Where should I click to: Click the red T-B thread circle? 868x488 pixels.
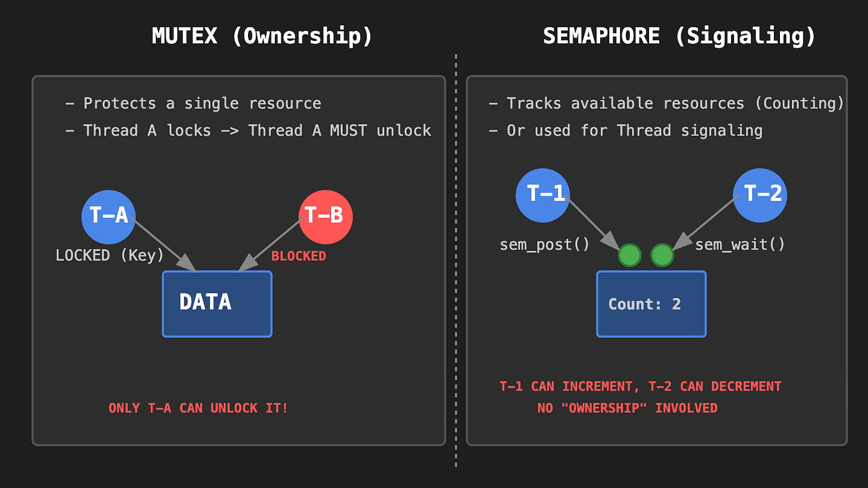[325, 217]
